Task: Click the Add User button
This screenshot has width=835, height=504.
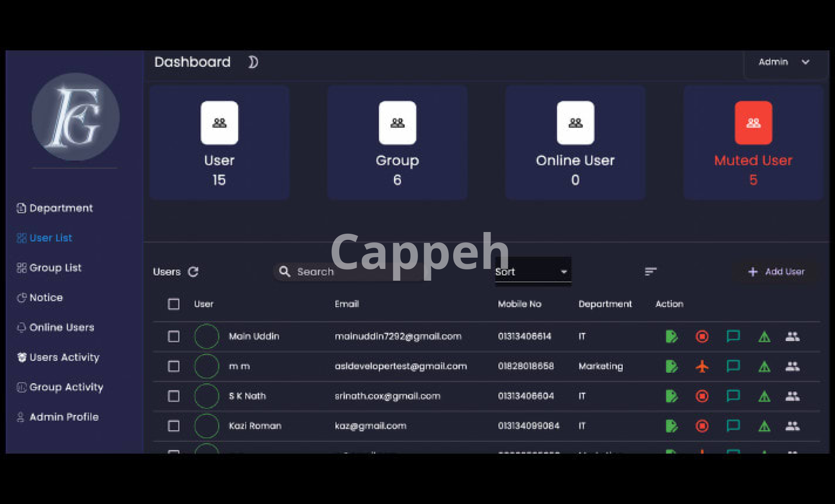Action: [776, 272]
